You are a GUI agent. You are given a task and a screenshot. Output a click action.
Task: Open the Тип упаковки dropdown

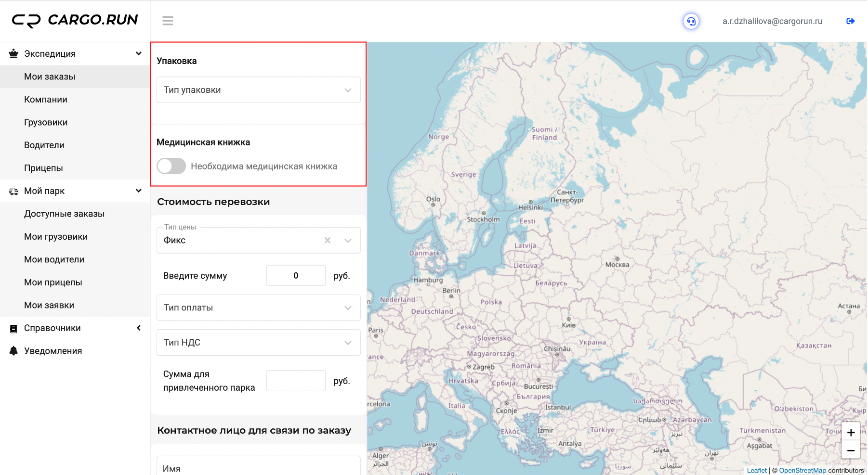(258, 90)
